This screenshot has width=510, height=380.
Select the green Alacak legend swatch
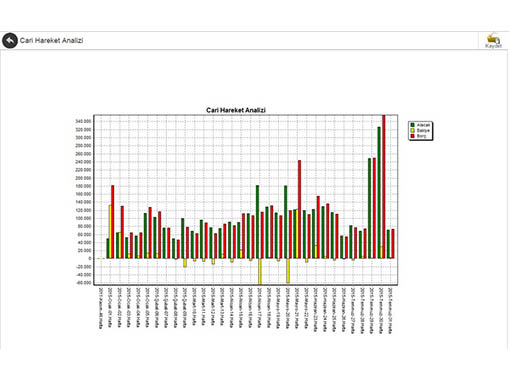click(x=412, y=125)
